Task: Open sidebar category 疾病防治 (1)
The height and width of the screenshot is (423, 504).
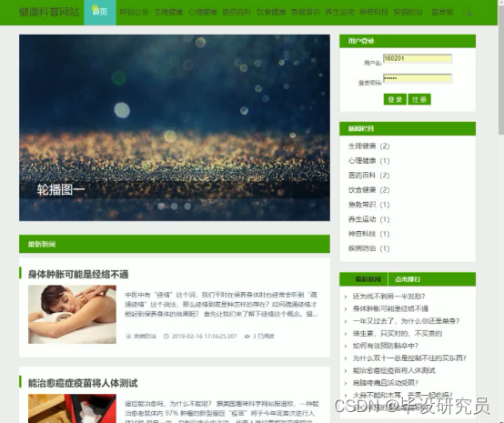Action: [x=368, y=248]
